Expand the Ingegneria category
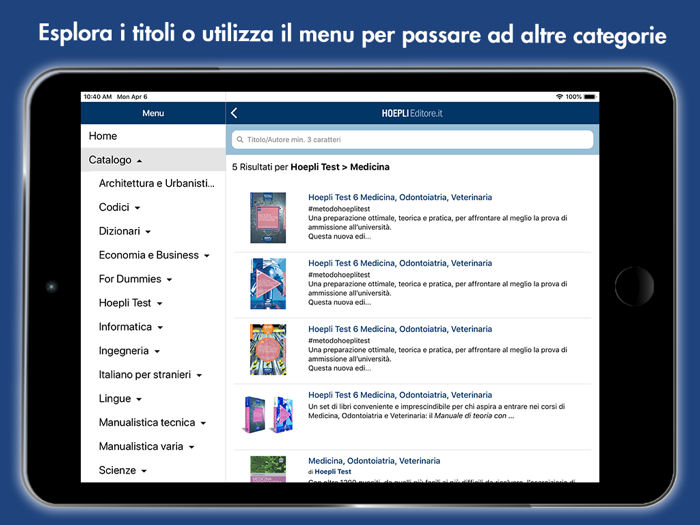Image resolution: width=700 pixels, height=525 pixels. 129,351
